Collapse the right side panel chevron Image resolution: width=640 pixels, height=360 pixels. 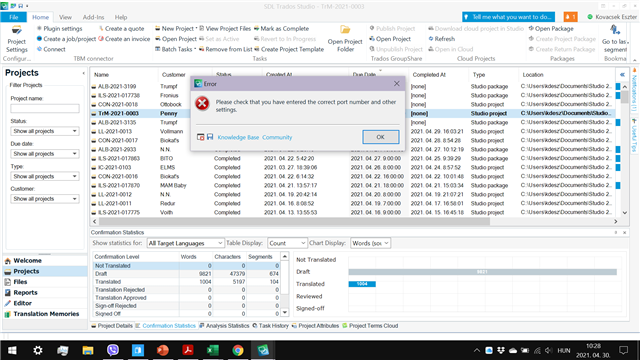pyautogui.click(x=622, y=75)
